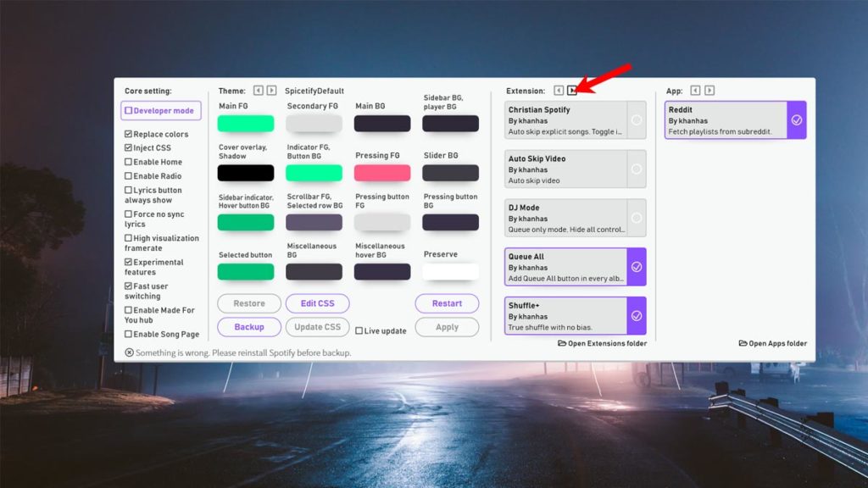Check Lyrics button always show

(129, 190)
